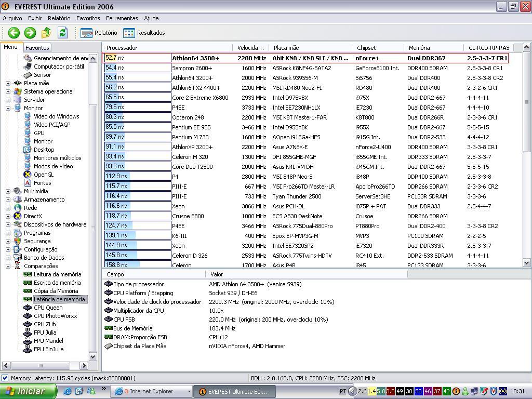Click the Vídeo do Windows icon

28,116
